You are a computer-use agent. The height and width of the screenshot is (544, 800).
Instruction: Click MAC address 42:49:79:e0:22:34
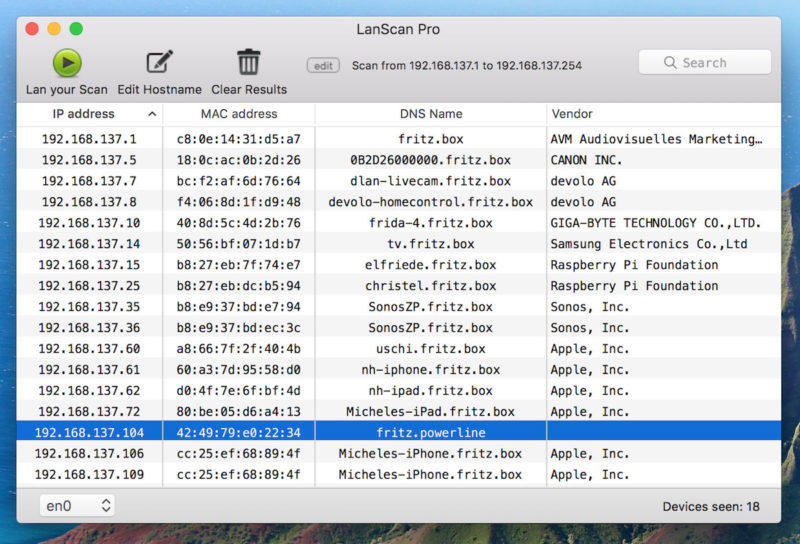(x=239, y=433)
